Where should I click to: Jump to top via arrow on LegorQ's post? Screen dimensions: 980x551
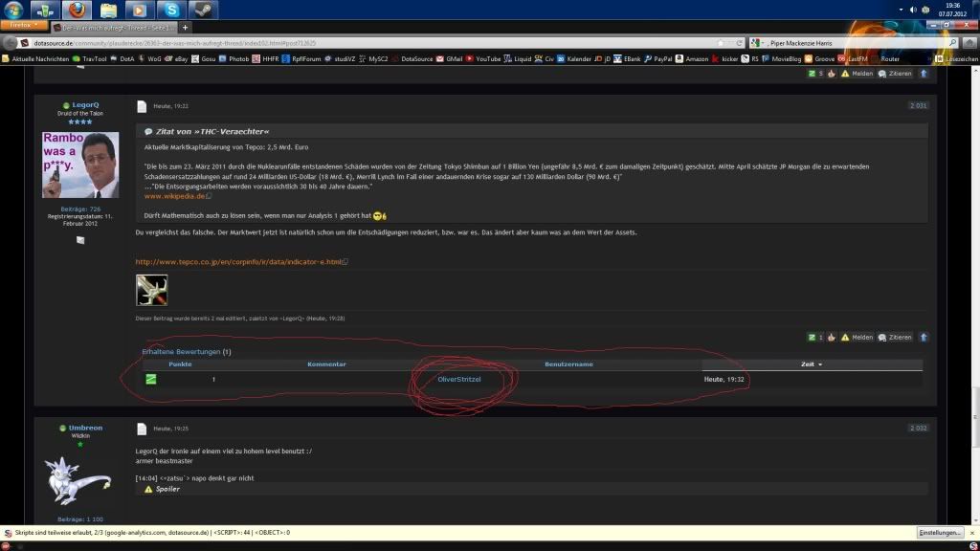tap(924, 338)
